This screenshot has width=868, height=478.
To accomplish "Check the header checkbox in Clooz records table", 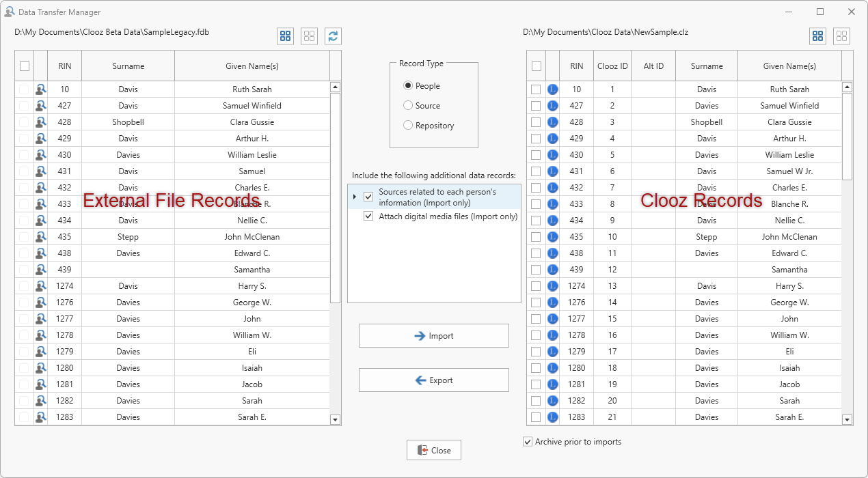I will [x=537, y=66].
